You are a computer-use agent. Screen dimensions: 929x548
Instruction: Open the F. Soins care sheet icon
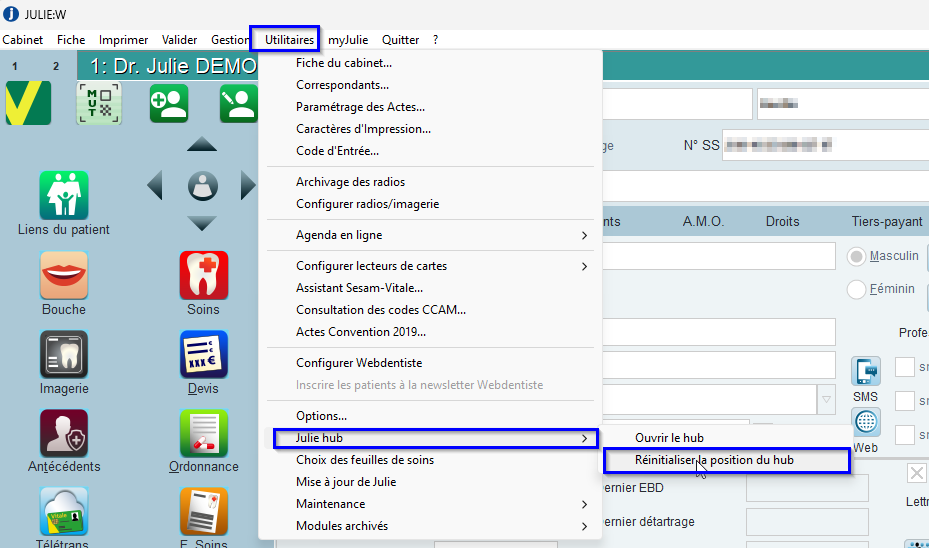[x=204, y=511]
